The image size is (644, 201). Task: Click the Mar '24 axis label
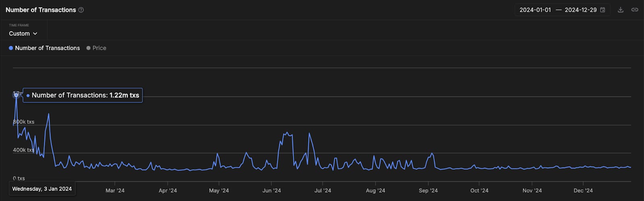(115, 191)
